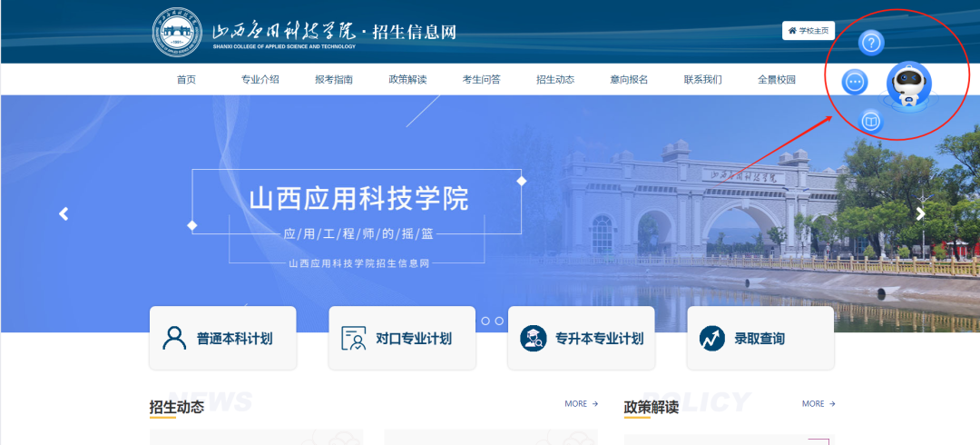Screen dimensions: 980x445
Task: Open the 报考指南 menu item
Action: [334, 80]
